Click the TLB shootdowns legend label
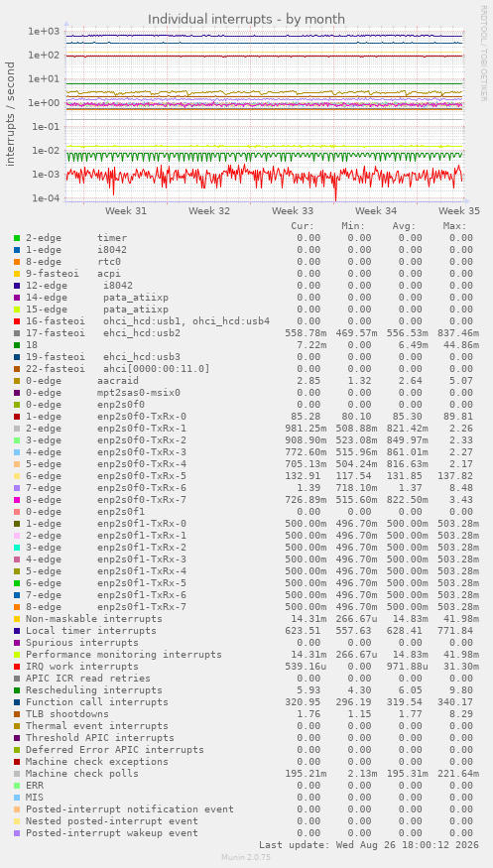This screenshot has height=868, width=493. tap(67, 714)
